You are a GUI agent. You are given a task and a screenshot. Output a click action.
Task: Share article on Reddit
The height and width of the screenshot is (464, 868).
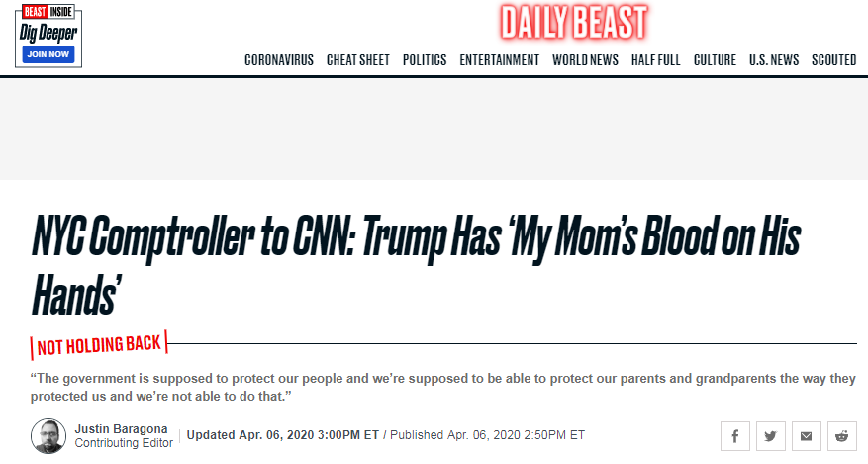(x=841, y=435)
